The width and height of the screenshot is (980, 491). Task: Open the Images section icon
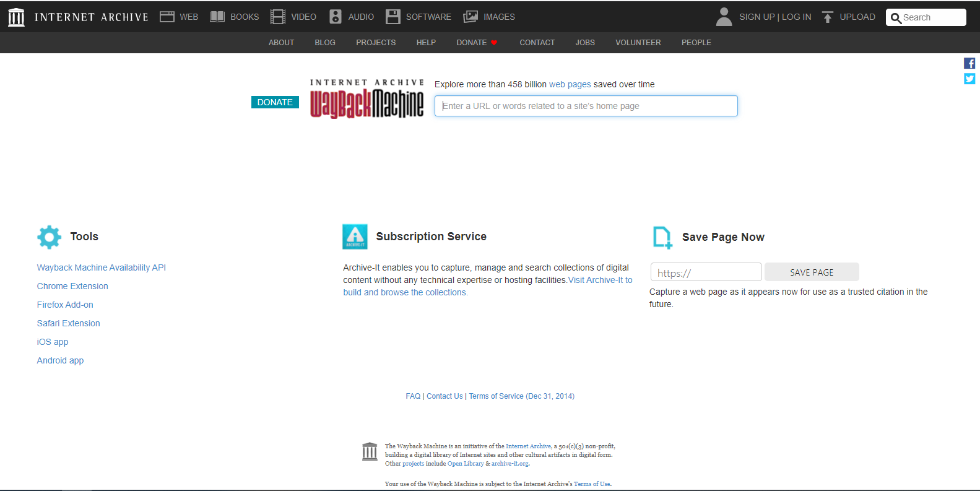[x=470, y=17]
